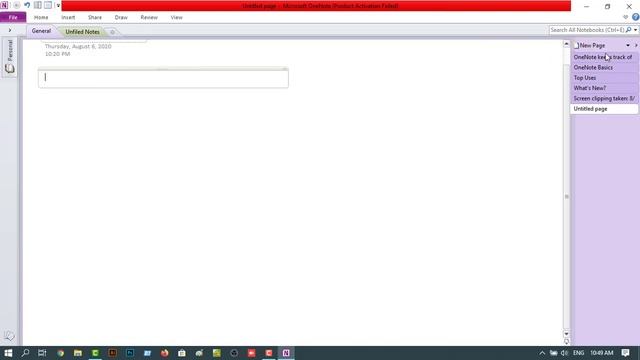The width and height of the screenshot is (640, 360).
Task: Show hidden system tray icons
Action: coord(542,353)
